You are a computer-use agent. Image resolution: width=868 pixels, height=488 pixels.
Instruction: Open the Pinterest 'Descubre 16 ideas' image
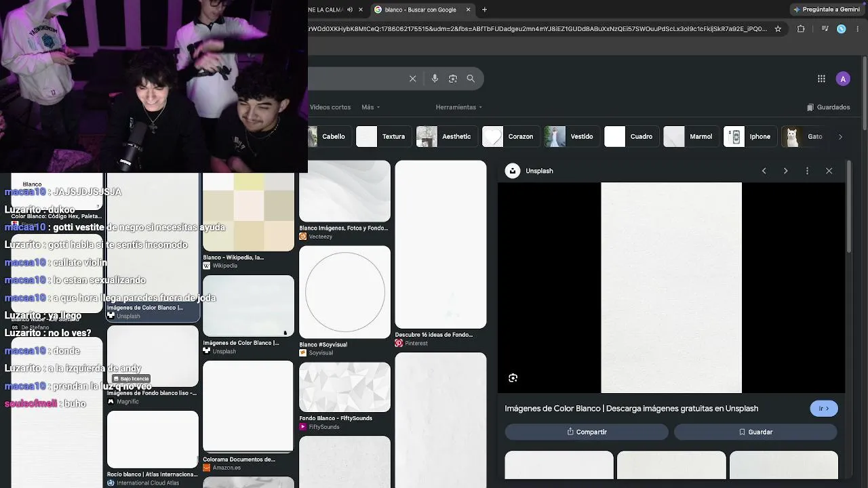click(441, 245)
